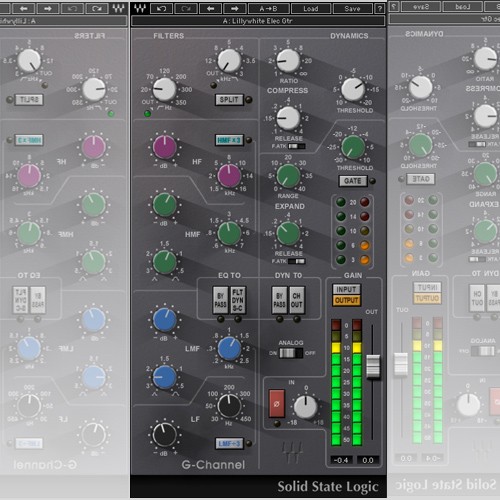This screenshot has height=500, width=500.
Task: Click the preset name bar Lillywhite Elec Gtr
Action: coord(258,21)
